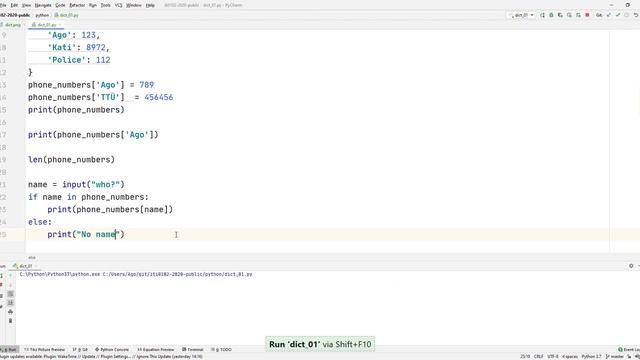640x360 pixels.
Task: Open the Python Console tool window
Action: (x=112, y=350)
